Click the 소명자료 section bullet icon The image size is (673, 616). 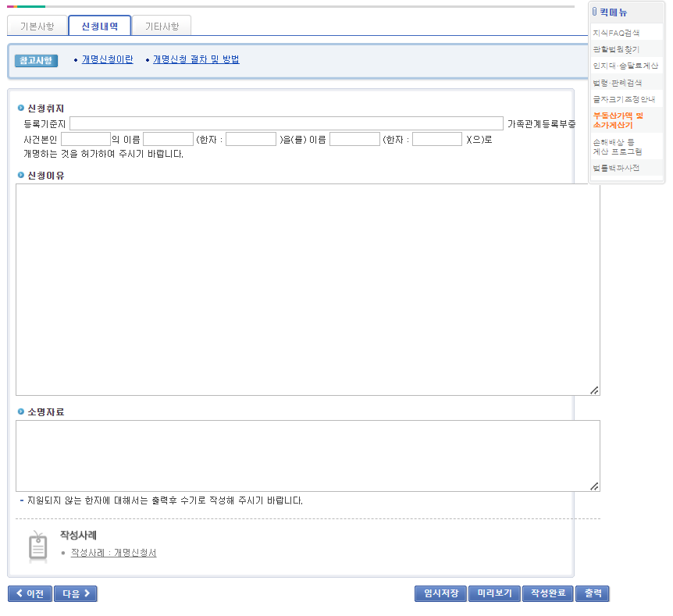coord(20,411)
